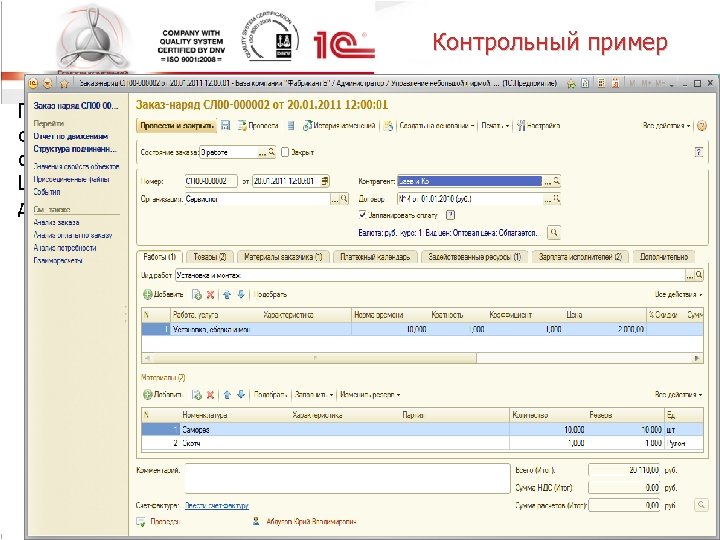Toggle the Запланировать оплату checkbox

point(362,214)
